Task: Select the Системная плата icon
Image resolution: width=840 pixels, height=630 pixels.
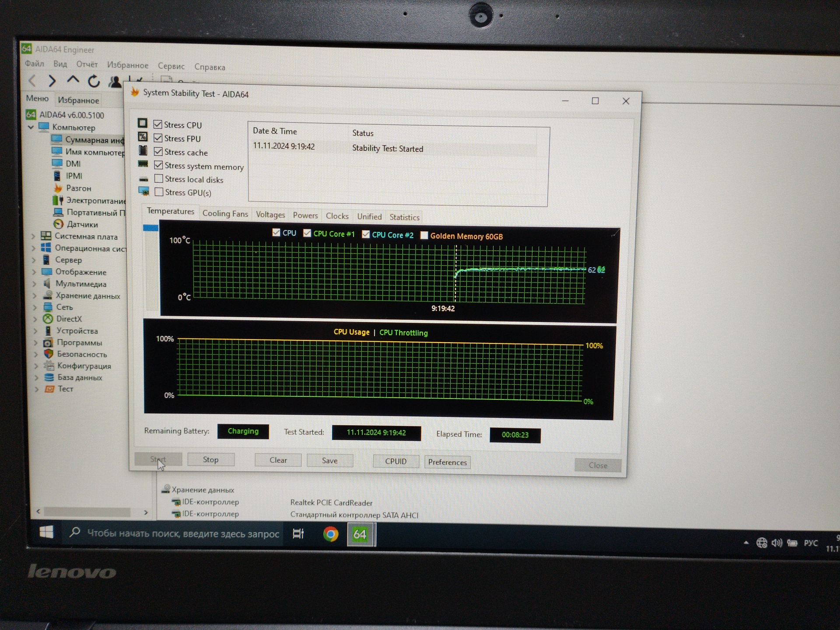Action: (x=46, y=236)
